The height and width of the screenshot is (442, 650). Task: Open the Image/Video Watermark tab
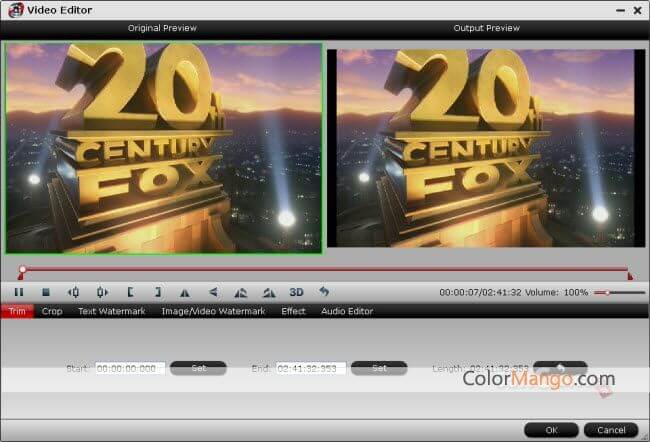[x=213, y=311]
